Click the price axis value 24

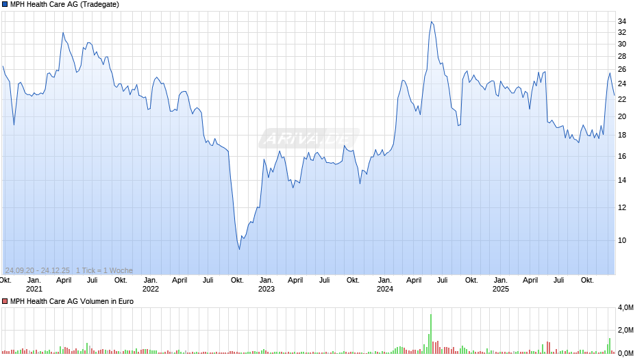622,83
